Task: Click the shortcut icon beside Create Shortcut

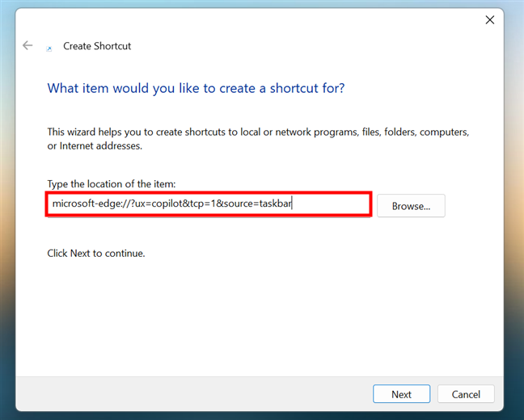Action: tap(49, 48)
